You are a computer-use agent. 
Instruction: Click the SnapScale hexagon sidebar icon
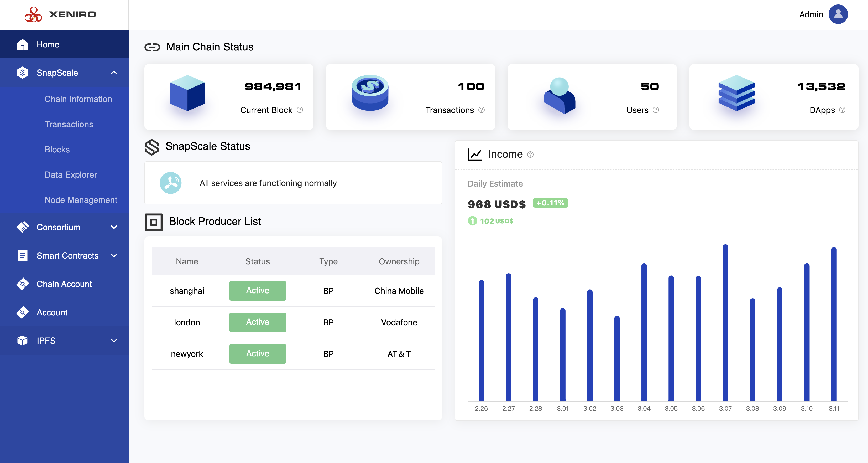point(23,73)
